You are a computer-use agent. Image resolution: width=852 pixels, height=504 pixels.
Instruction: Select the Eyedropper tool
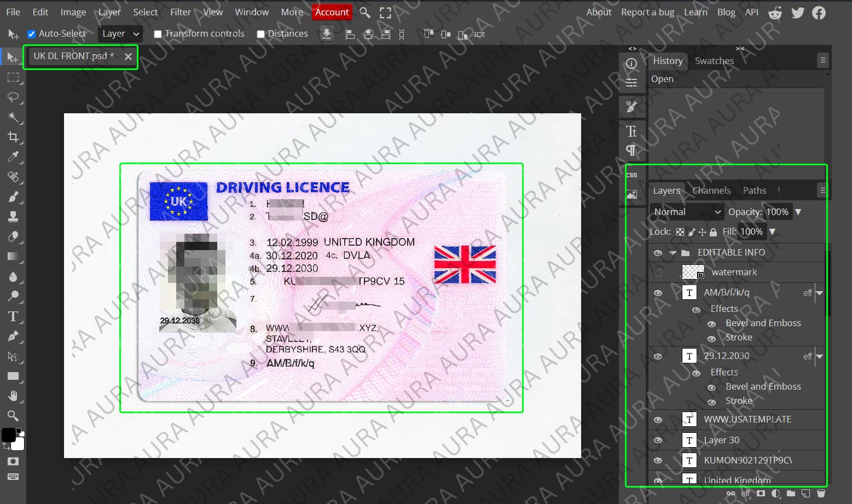pos(13,157)
